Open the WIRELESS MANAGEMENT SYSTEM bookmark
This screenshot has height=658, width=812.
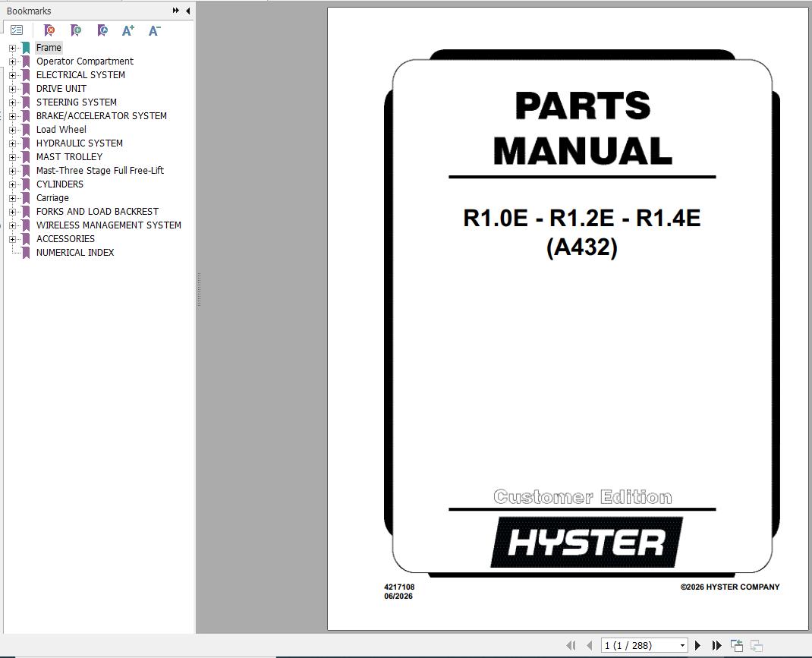click(x=109, y=225)
